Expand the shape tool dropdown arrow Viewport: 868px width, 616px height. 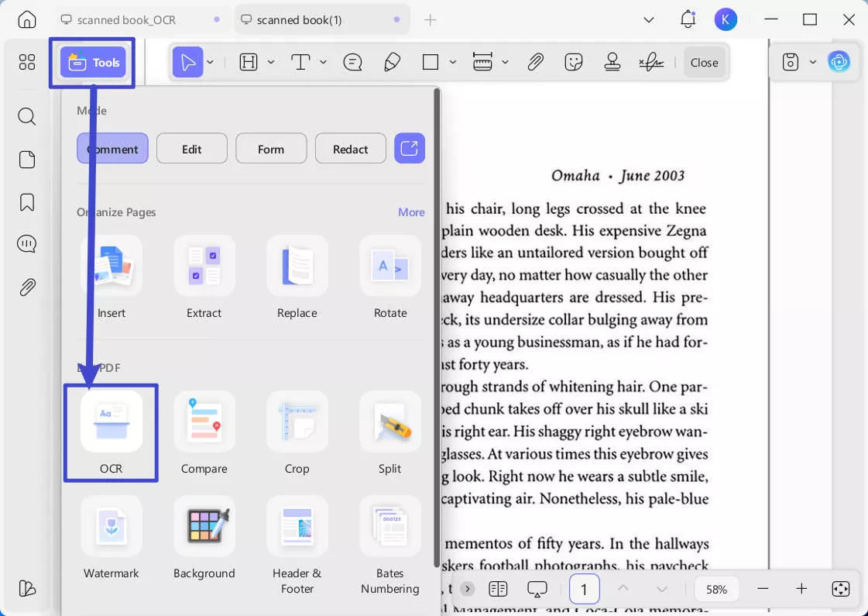[453, 63]
